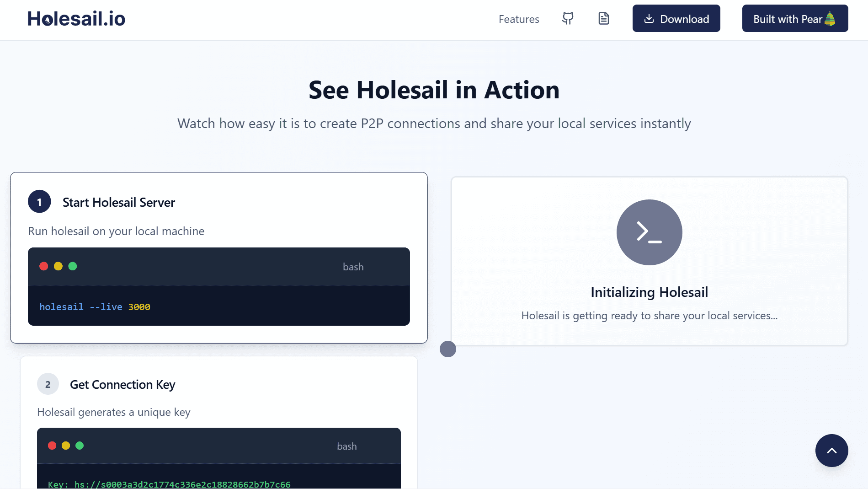Viewport: 868px width, 489px height.
Task: Click the bash label in Get Connection Key terminal
Action: coord(347,446)
